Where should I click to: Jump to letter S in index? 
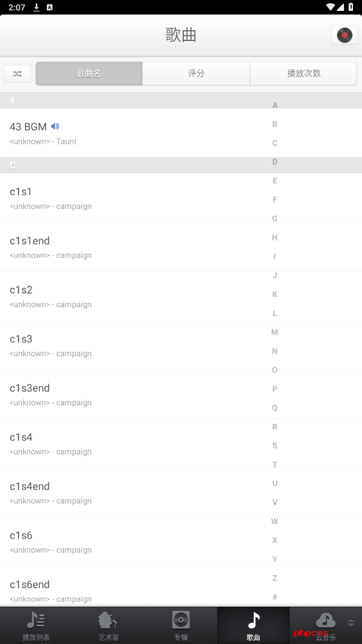point(275,446)
